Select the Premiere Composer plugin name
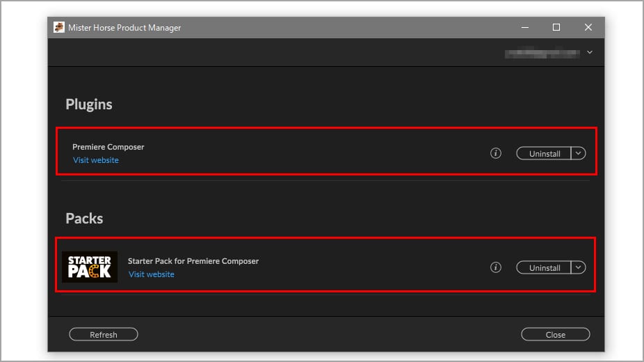The image size is (644, 362). tap(108, 147)
